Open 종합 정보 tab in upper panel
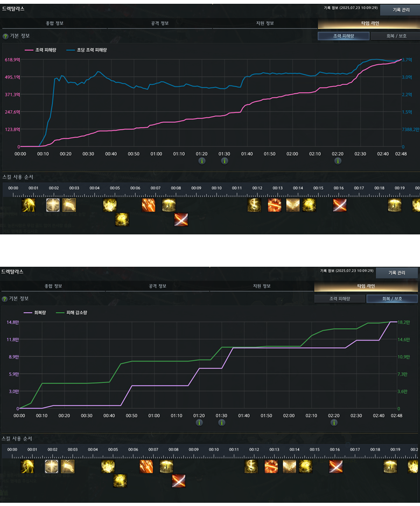This screenshot has width=420, height=506. 54,23
